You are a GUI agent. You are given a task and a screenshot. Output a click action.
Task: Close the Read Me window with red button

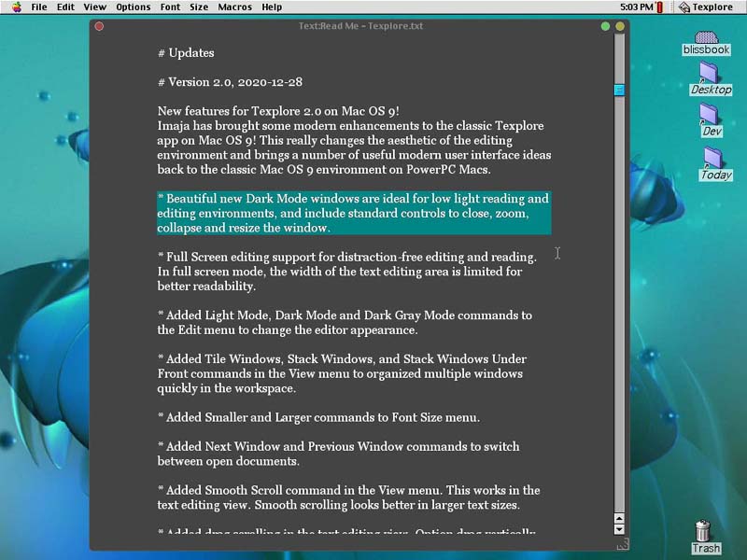(x=99, y=26)
